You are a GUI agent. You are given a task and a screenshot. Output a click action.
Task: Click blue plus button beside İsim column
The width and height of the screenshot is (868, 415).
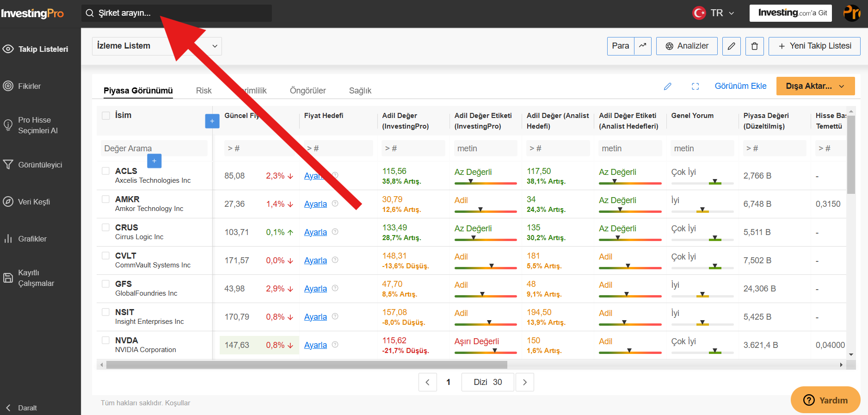pos(212,121)
